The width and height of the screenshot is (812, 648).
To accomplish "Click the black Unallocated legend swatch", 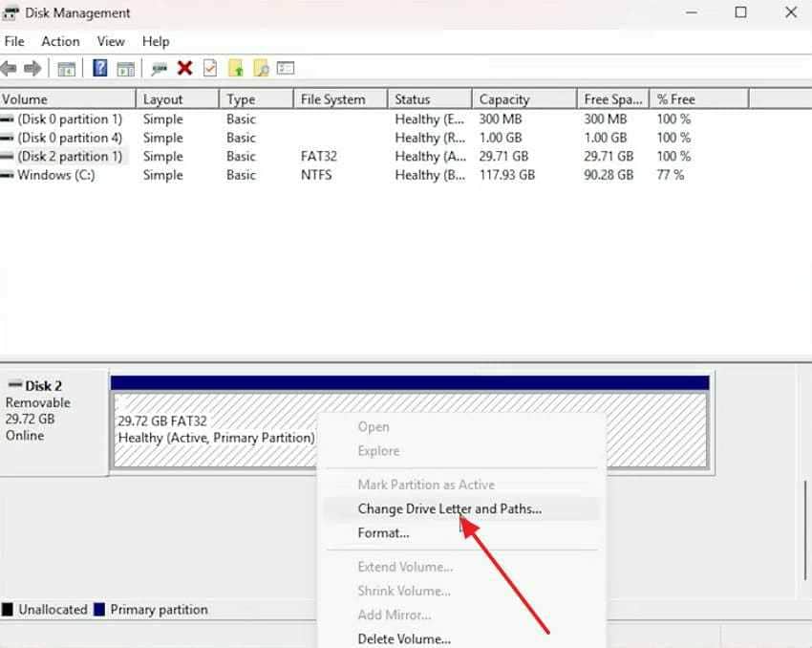I will (8, 609).
